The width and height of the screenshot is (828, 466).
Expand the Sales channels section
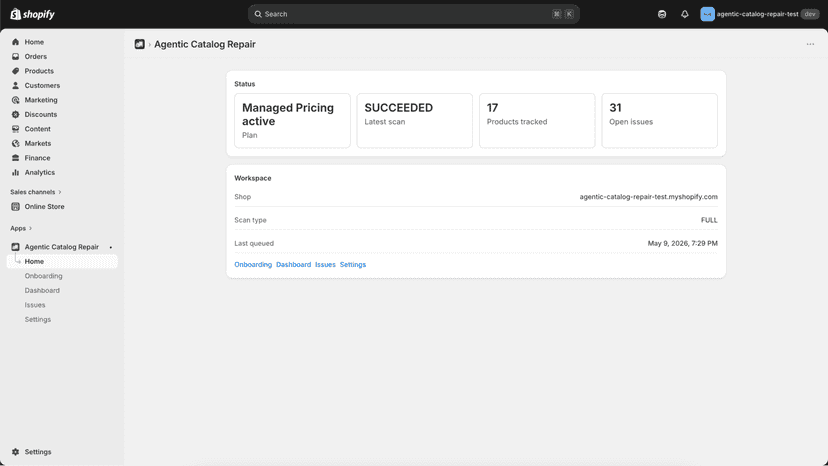[x=35, y=192]
